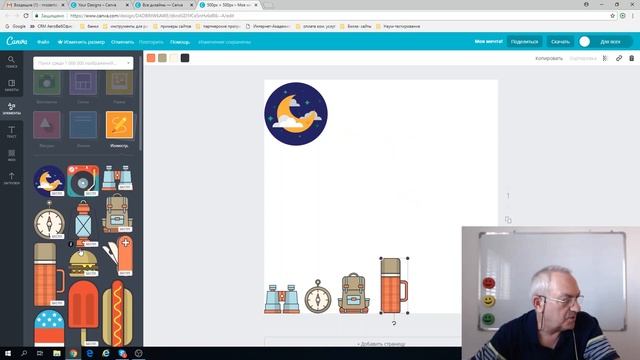Delete element with the trash icon

click(x=631, y=58)
